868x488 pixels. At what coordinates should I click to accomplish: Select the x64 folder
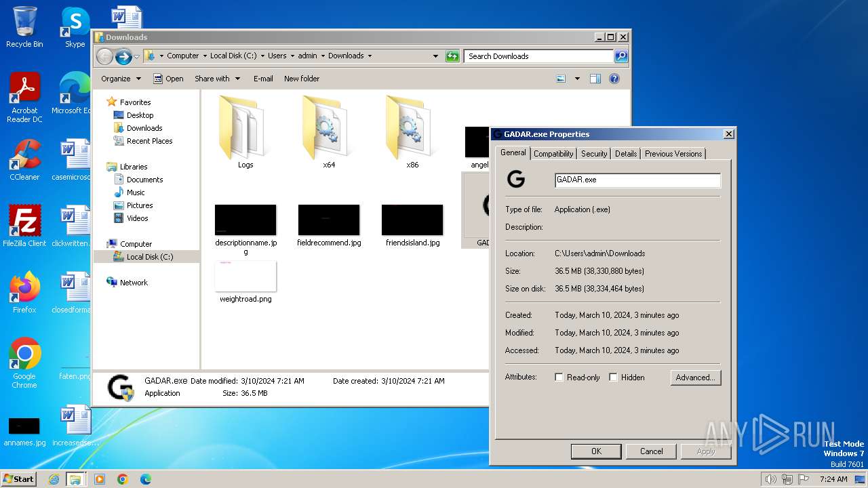click(329, 132)
